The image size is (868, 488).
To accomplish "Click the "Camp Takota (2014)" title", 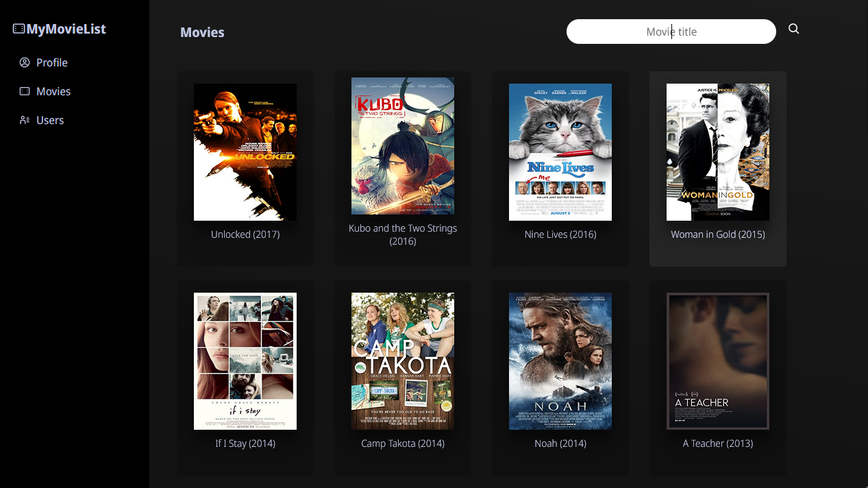I will (x=403, y=443).
